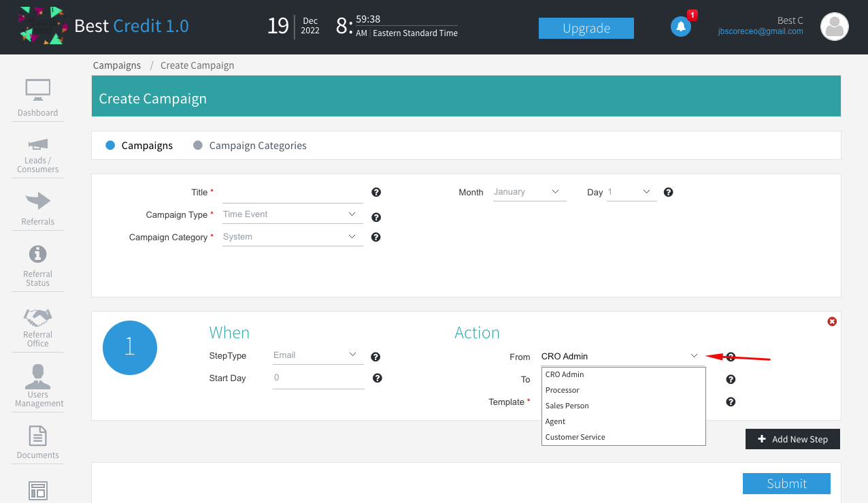868x503 pixels.
Task: Open the Day dropdown
Action: pos(632,192)
